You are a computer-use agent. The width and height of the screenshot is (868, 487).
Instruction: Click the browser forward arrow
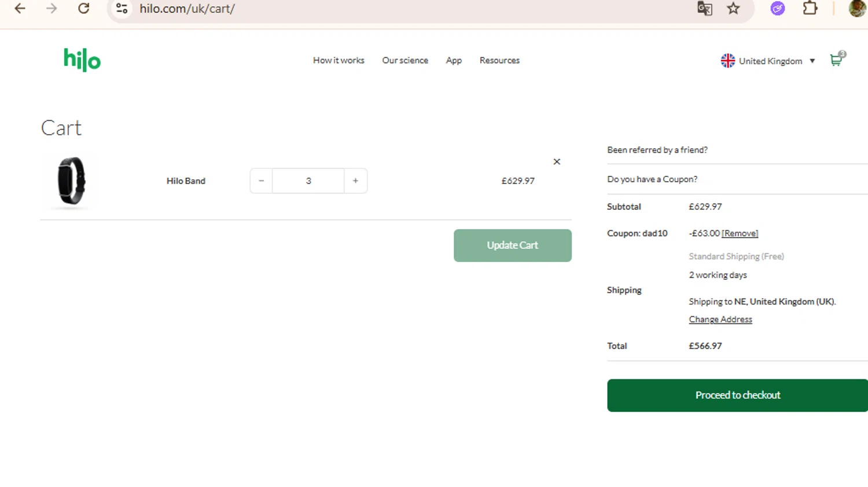[52, 9]
